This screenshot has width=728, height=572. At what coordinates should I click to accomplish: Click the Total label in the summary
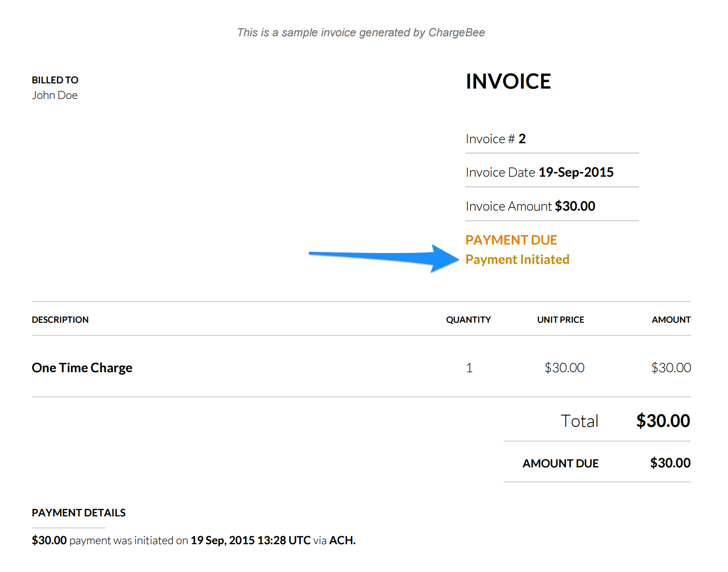click(x=579, y=421)
